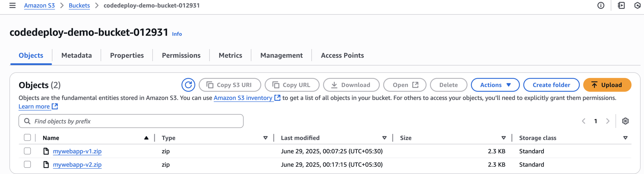Viewport: 644px width, 174px height.
Task: Click 'June 29, 2025, 00:17:15 (UTC+05:30)' cell
Action: [332, 164]
